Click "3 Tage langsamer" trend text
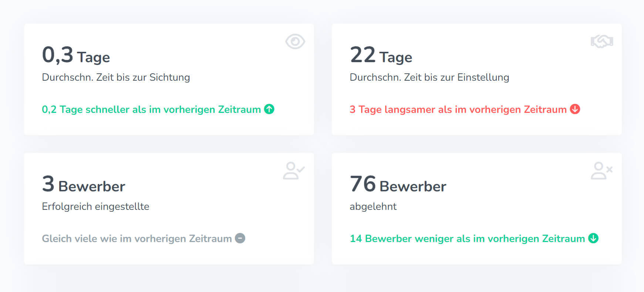The image size is (644, 292). tap(458, 110)
